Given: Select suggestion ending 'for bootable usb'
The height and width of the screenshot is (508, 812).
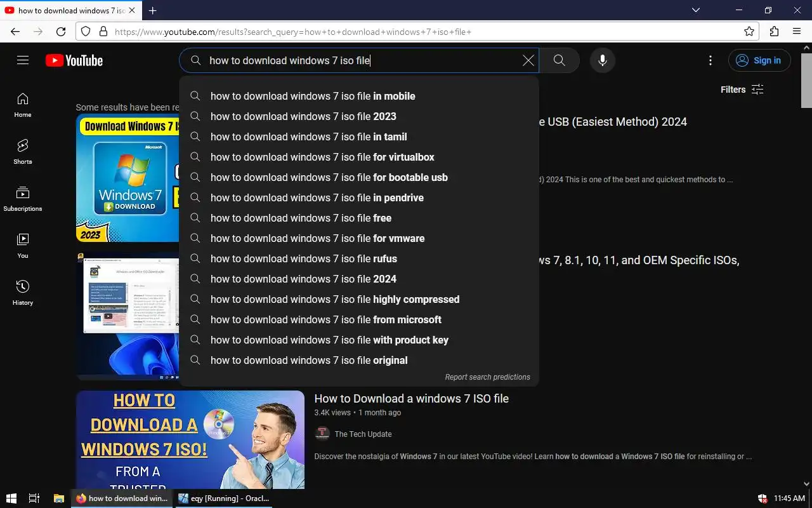Looking at the screenshot, I should tap(359, 177).
